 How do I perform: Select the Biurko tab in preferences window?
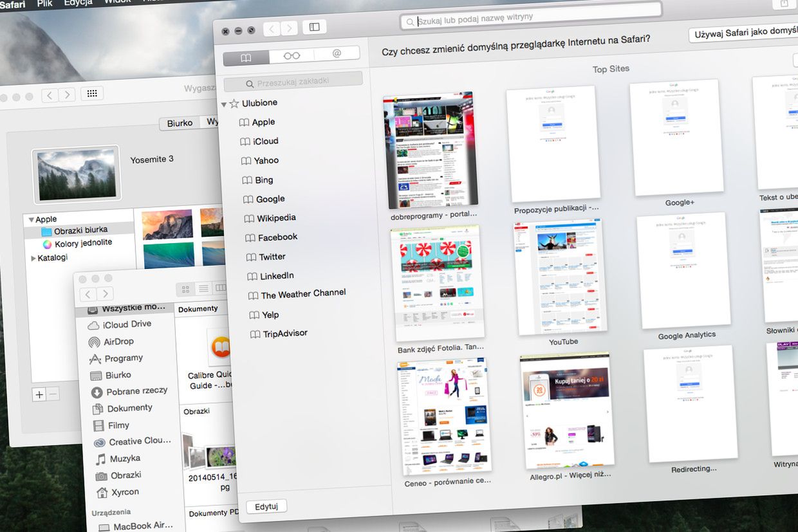tap(180, 123)
